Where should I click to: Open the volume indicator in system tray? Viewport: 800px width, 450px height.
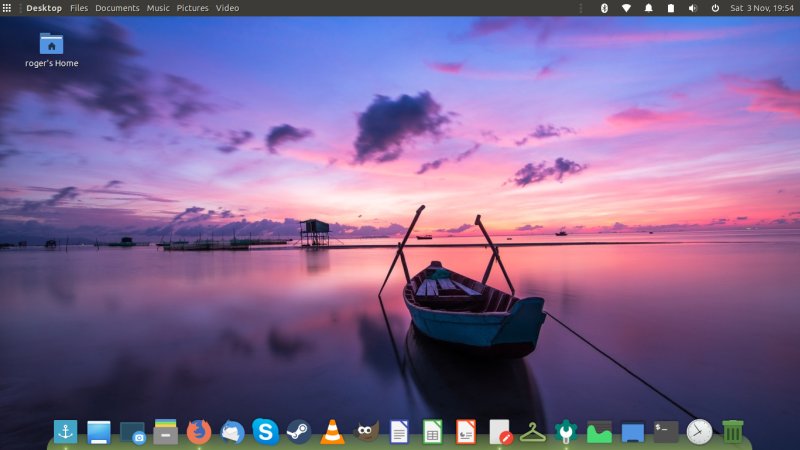[x=692, y=8]
